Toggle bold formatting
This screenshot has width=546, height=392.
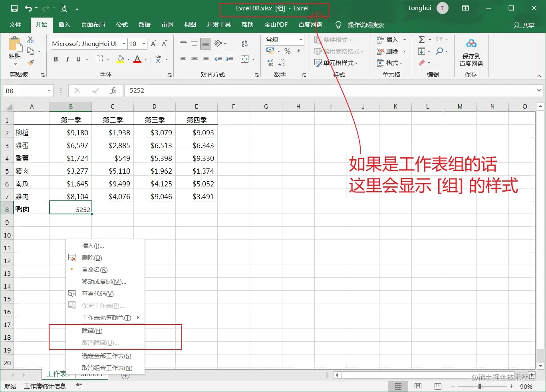point(56,59)
